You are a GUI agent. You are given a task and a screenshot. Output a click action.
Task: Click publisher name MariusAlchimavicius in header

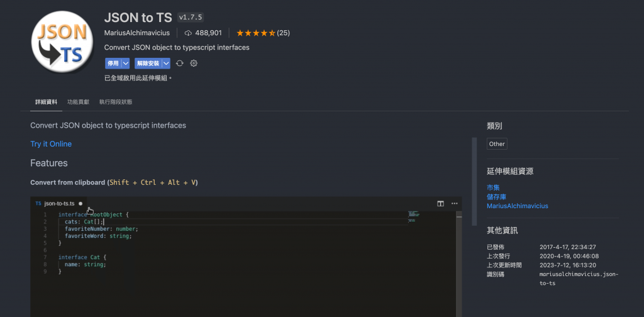[136, 33]
